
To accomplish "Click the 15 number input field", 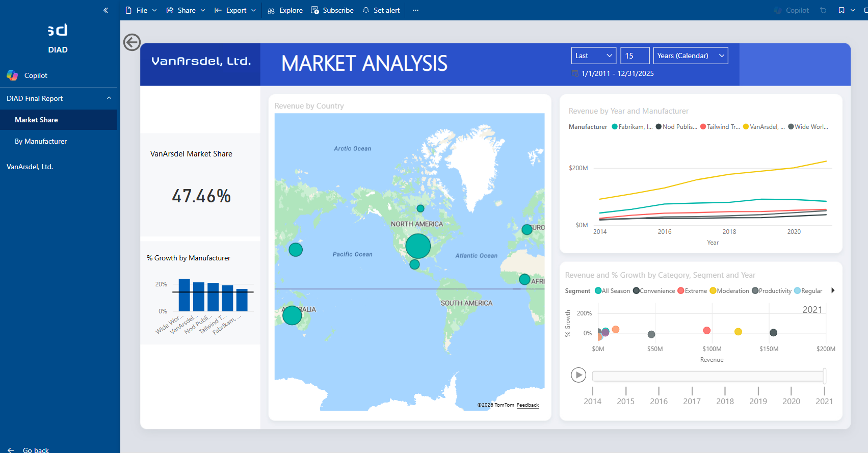I will (x=635, y=56).
